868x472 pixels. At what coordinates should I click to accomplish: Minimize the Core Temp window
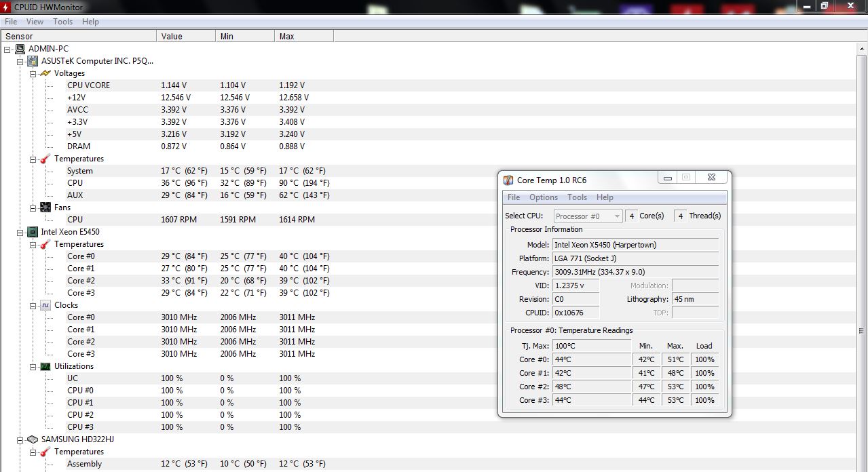(x=668, y=178)
